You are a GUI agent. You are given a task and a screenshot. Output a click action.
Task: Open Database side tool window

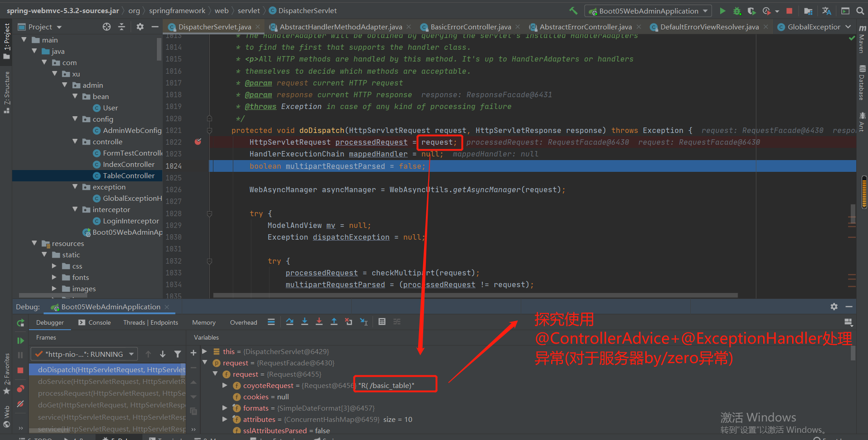(x=862, y=83)
